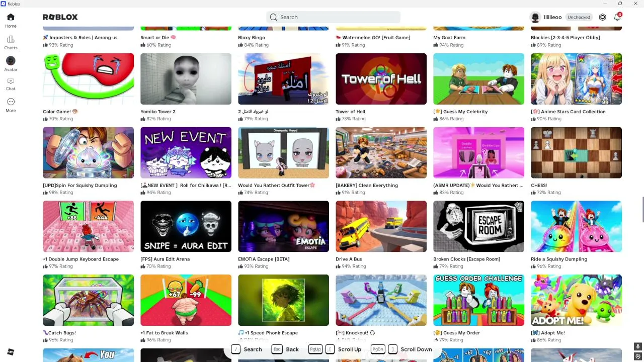Click the 'My Goat Farm' game title

[449, 38]
